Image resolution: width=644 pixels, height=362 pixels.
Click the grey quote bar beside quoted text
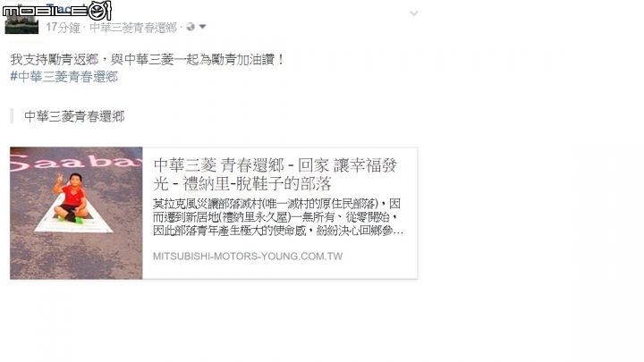(x=12, y=116)
